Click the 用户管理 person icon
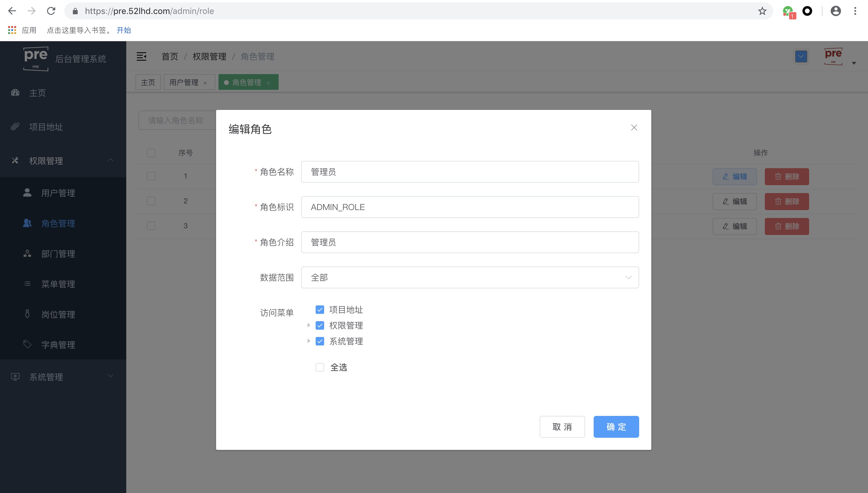Screen dimensions: 868x493 tap(27, 193)
